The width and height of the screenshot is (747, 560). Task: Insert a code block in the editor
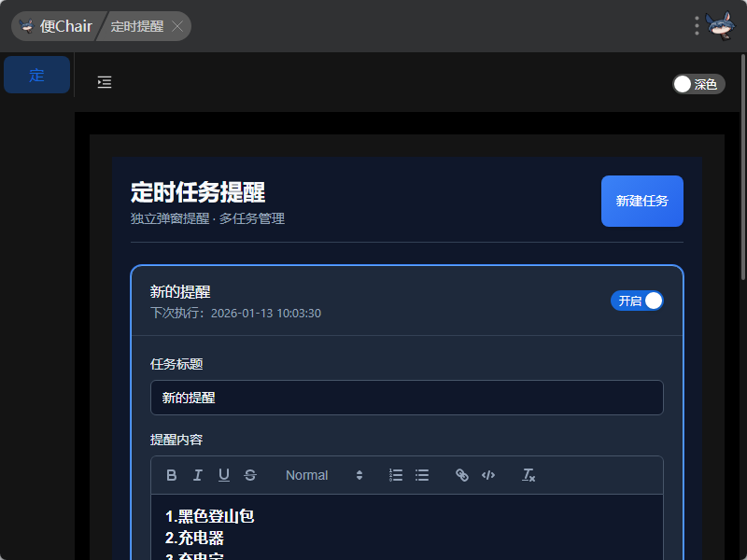pos(488,475)
